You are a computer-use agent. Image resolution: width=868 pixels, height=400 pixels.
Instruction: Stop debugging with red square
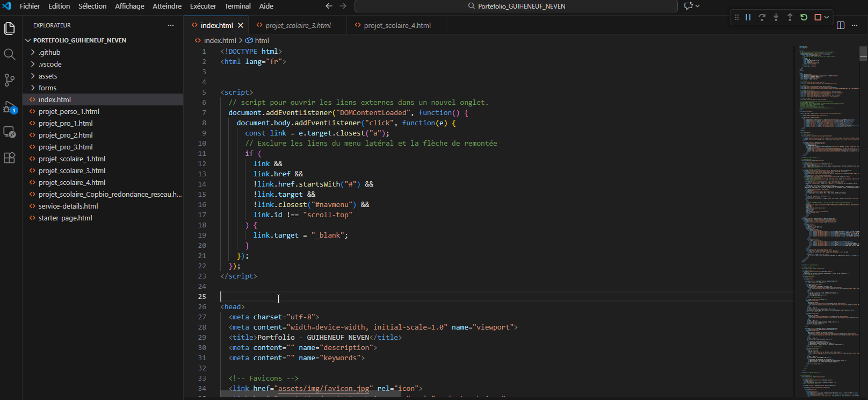(818, 17)
